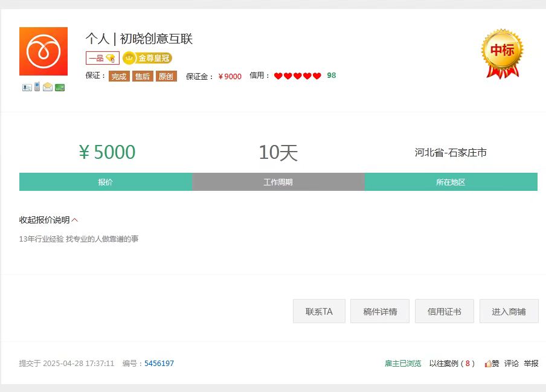Open the 评论 comments link

point(511,364)
